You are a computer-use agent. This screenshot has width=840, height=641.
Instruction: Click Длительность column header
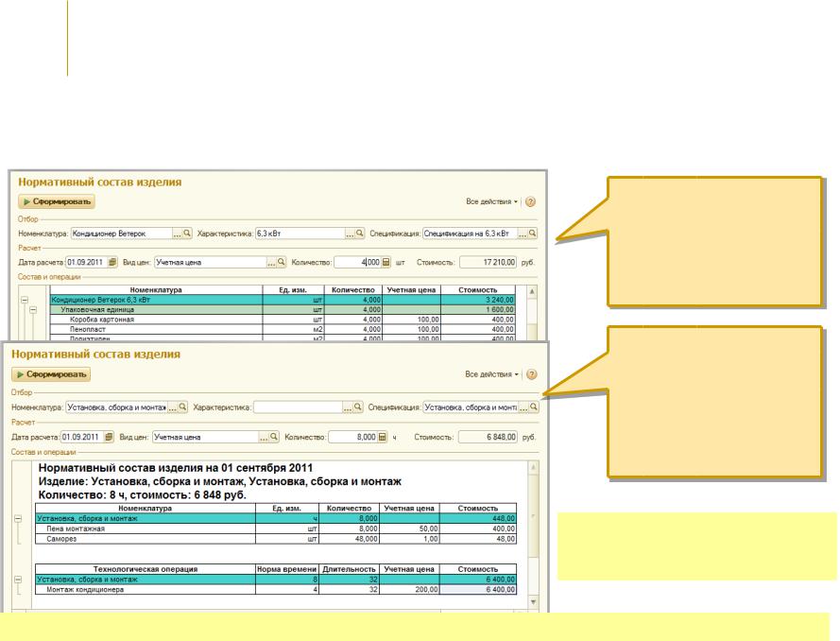click(350, 569)
